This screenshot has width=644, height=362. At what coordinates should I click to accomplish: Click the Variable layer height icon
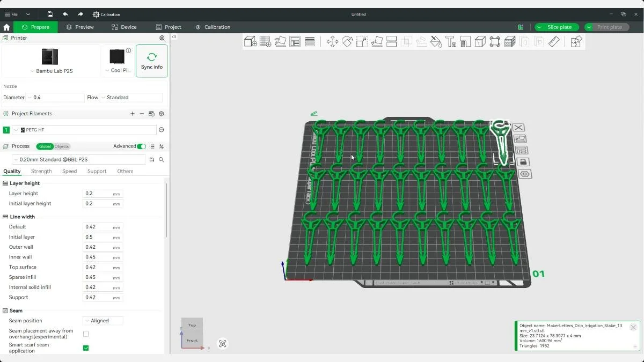(x=310, y=41)
